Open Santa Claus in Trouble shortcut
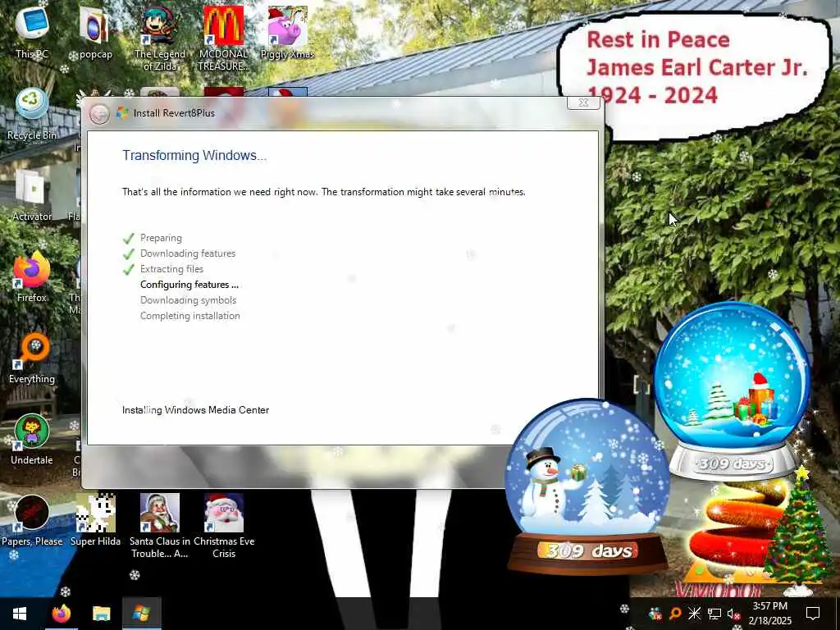 coord(160,526)
